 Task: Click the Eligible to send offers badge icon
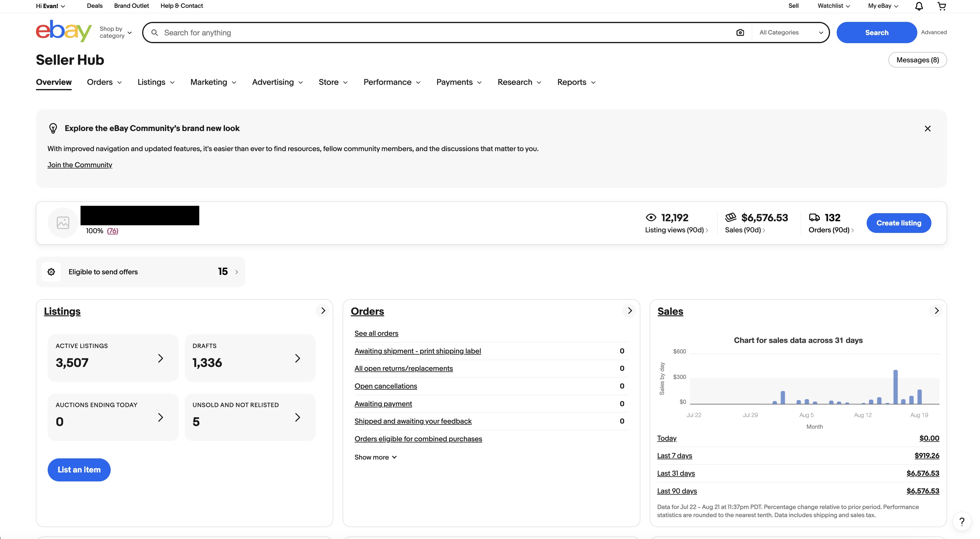pyautogui.click(x=51, y=272)
